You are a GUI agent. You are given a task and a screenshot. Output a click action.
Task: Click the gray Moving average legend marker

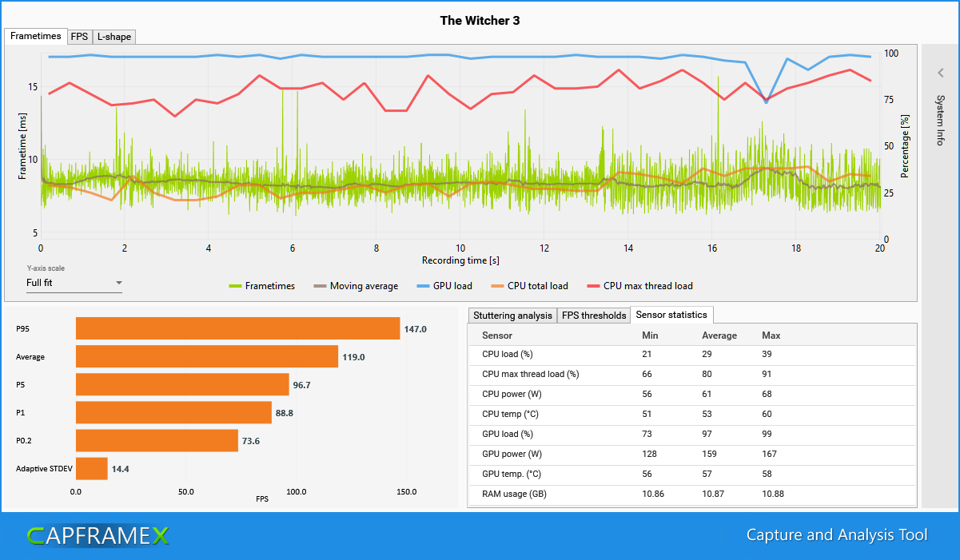[x=320, y=286]
